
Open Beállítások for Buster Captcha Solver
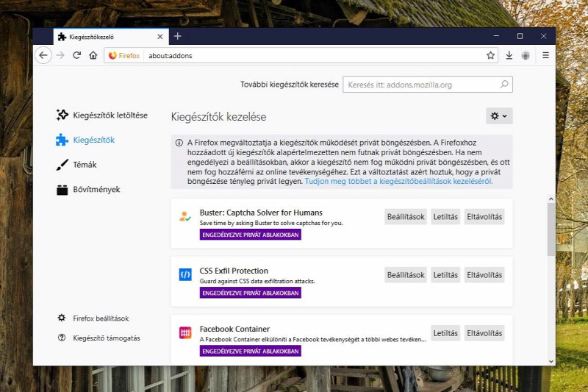click(406, 217)
